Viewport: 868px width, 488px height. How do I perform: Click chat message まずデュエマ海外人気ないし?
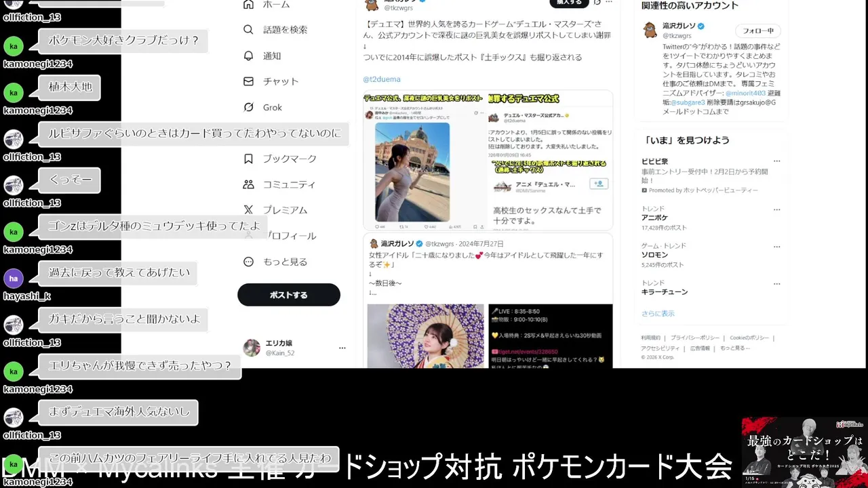pos(118,412)
